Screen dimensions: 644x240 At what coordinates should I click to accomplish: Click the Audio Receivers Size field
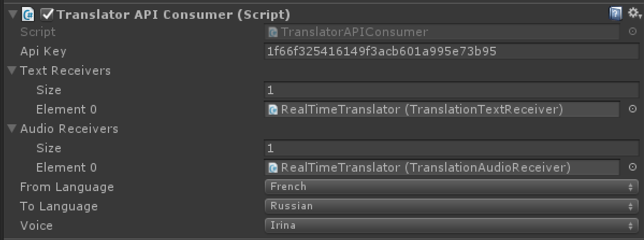(x=451, y=148)
